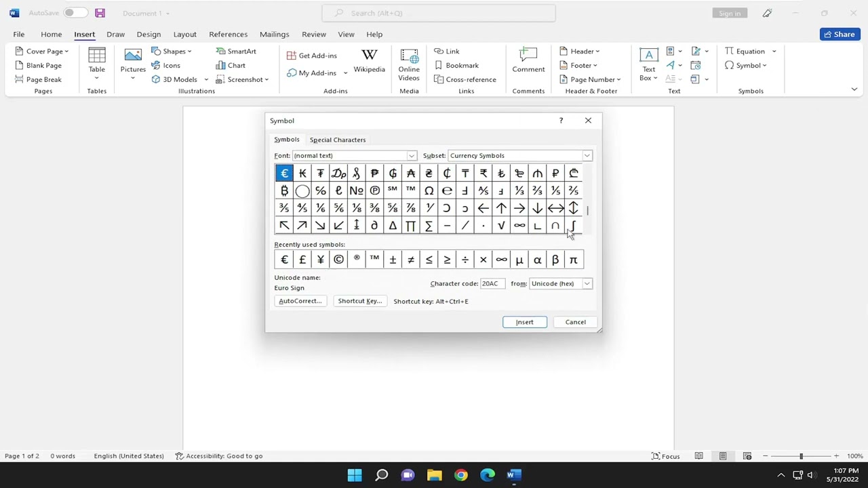Click Cross-reference in Links group
The width and height of the screenshot is (868, 488).
pyautogui.click(x=465, y=79)
